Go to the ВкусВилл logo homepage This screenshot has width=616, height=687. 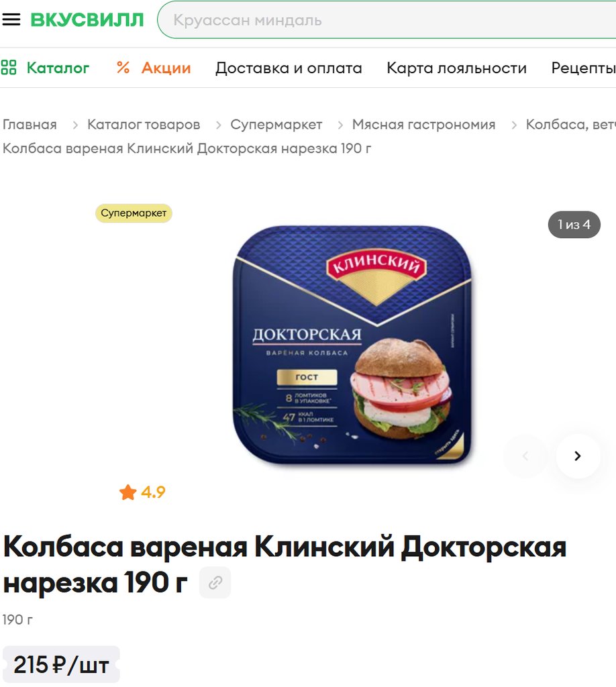point(87,19)
